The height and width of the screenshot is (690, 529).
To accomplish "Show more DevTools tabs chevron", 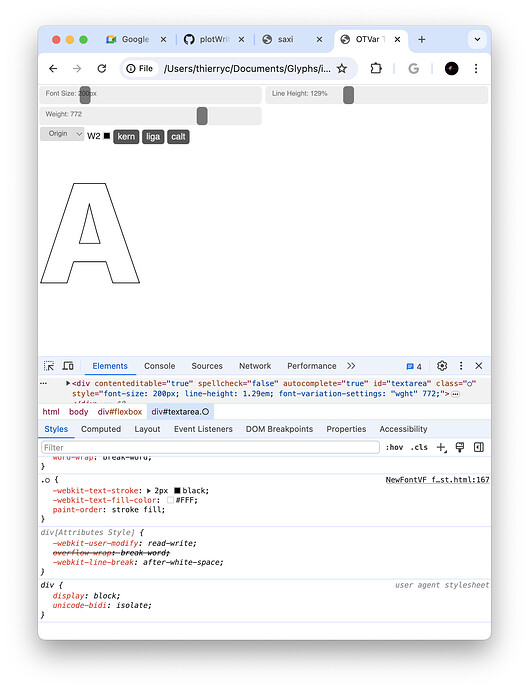I will (x=351, y=366).
